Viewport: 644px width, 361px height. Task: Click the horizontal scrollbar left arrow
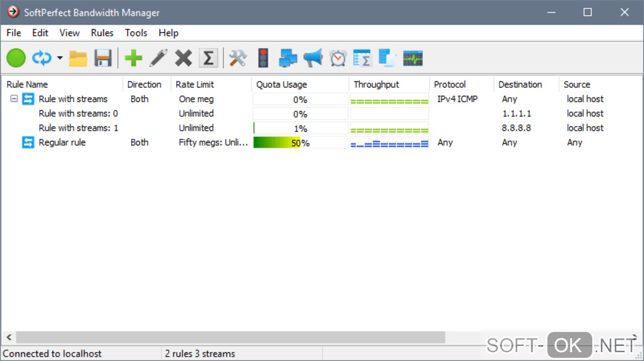coord(9,337)
